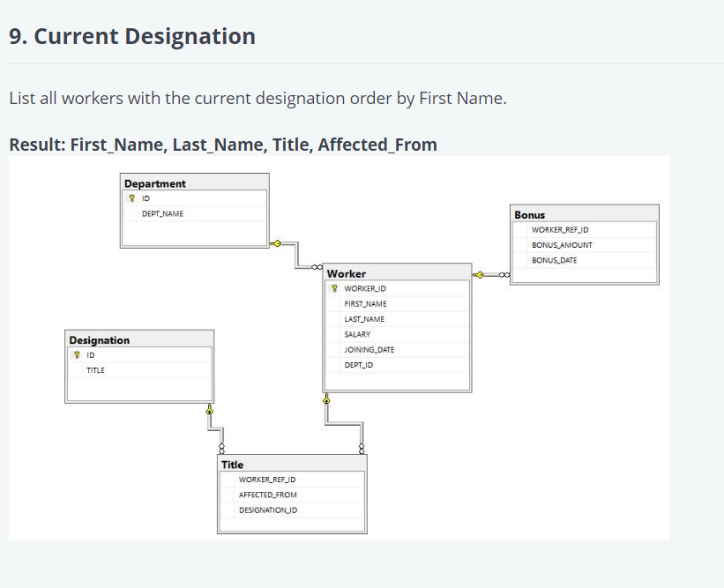Image resolution: width=724 pixels, height=588 pixels.
Task: Select the DESIGNATION_ID column row
Action: coord(268,510)
